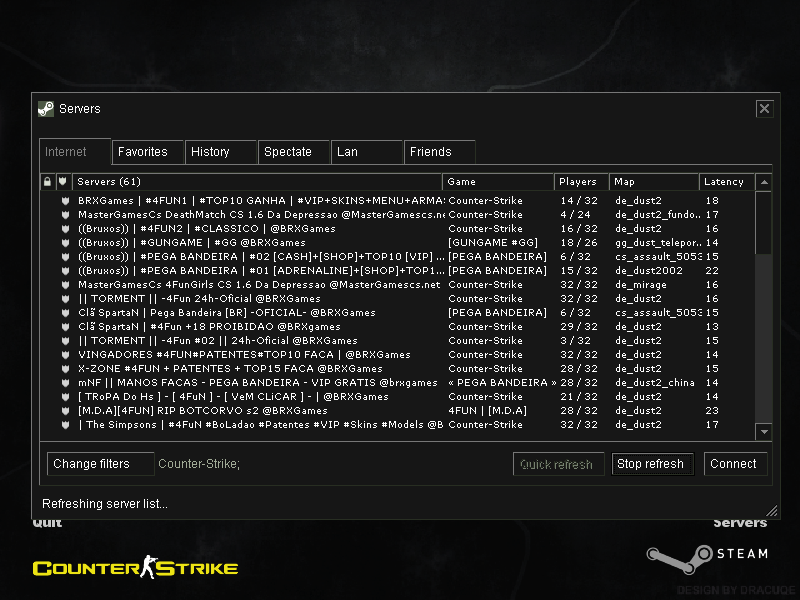Select 4FUN | [M.D.A] game cell
The image size is (800, 600).
coord(487,411)
